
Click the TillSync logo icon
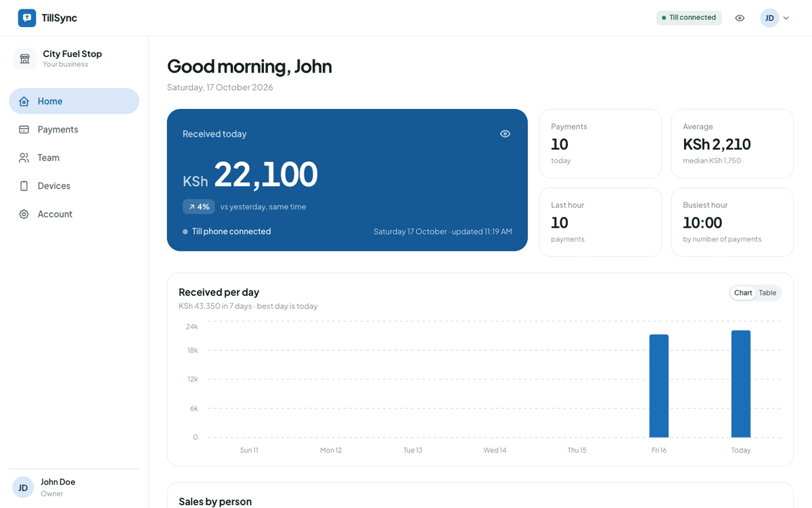pyautogui.click(x=27, y=18)
